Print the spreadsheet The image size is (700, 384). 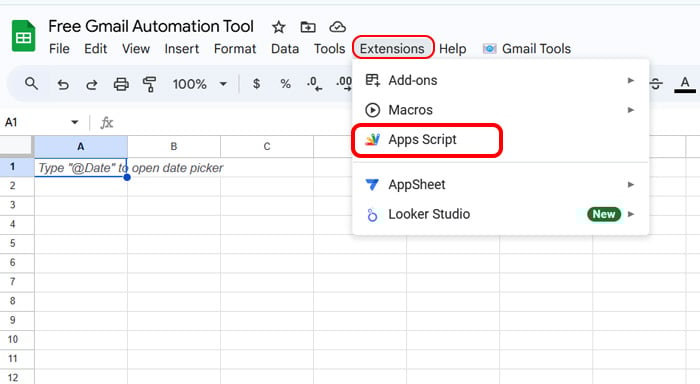121,84
